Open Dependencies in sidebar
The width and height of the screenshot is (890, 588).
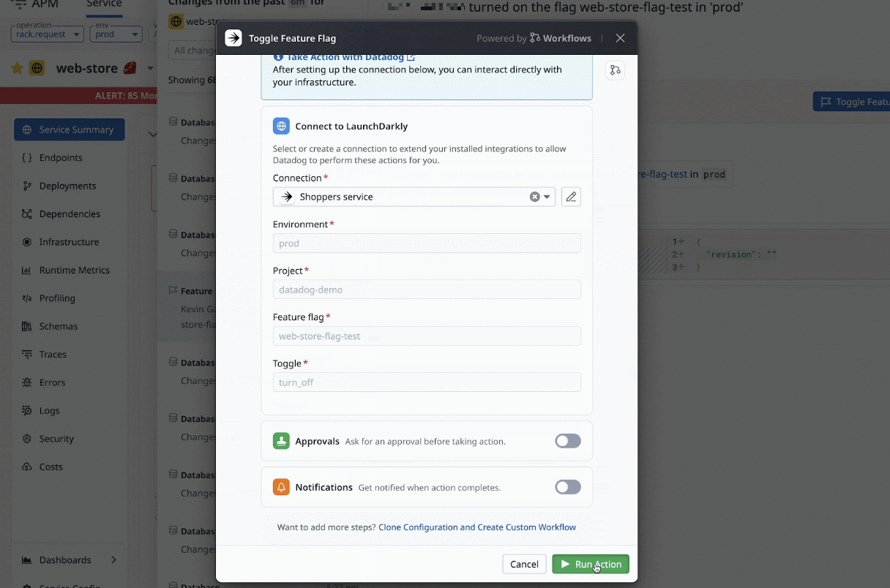click(70, 214)
